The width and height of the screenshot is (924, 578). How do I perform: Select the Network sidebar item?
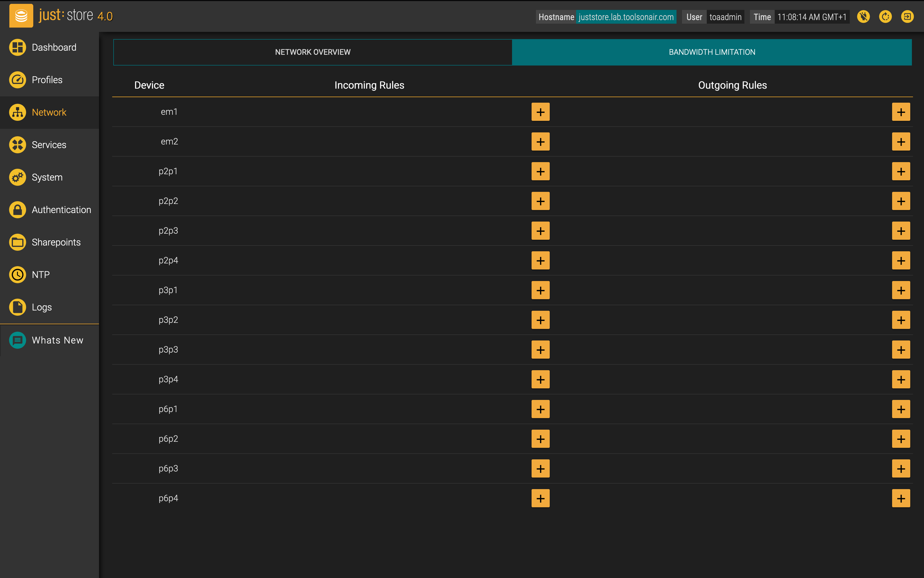[49, 112]
